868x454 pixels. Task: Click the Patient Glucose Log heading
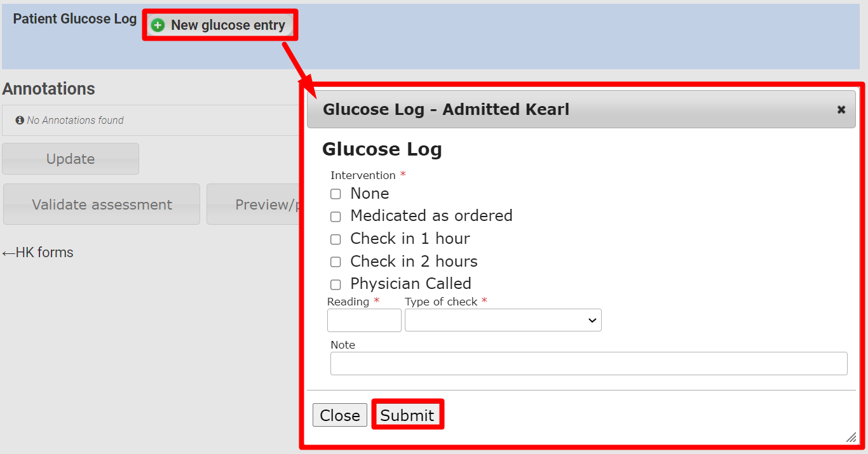(75, 19)
